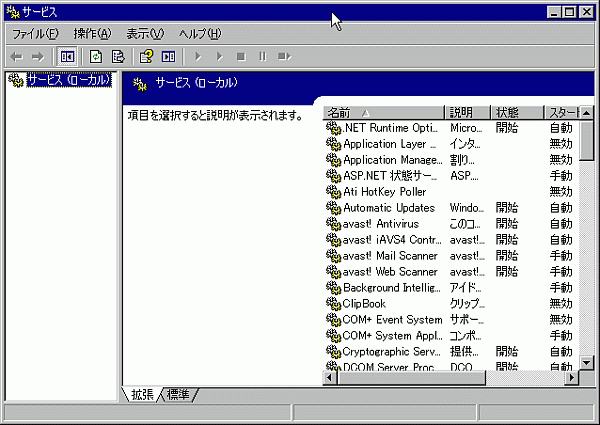The height and width of the screenshot is (425, 600).
Task: Open the Help toolbar icon
Action: point(146,57)
